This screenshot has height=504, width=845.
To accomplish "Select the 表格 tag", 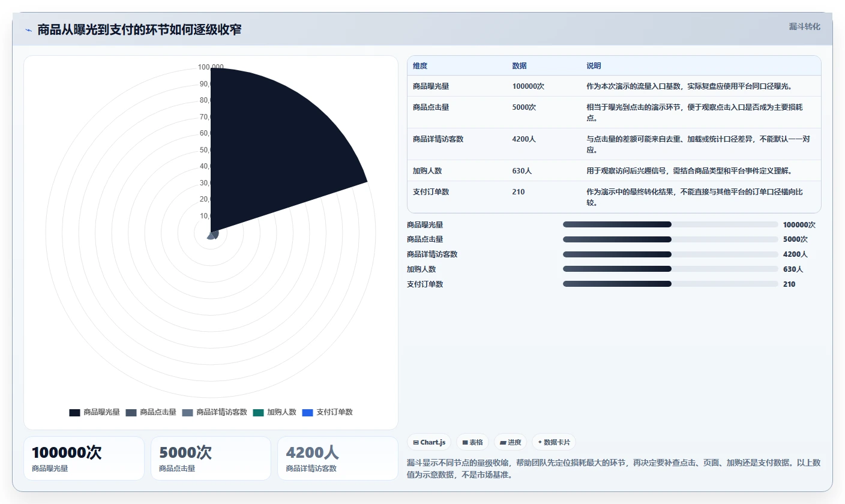I will pos(472,442).
